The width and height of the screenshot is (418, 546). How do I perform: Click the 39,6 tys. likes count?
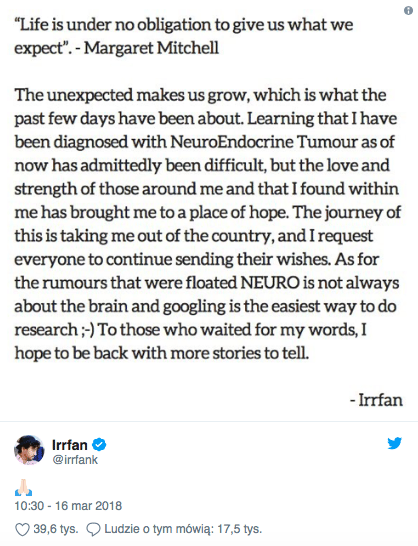[x=56, y=529]
